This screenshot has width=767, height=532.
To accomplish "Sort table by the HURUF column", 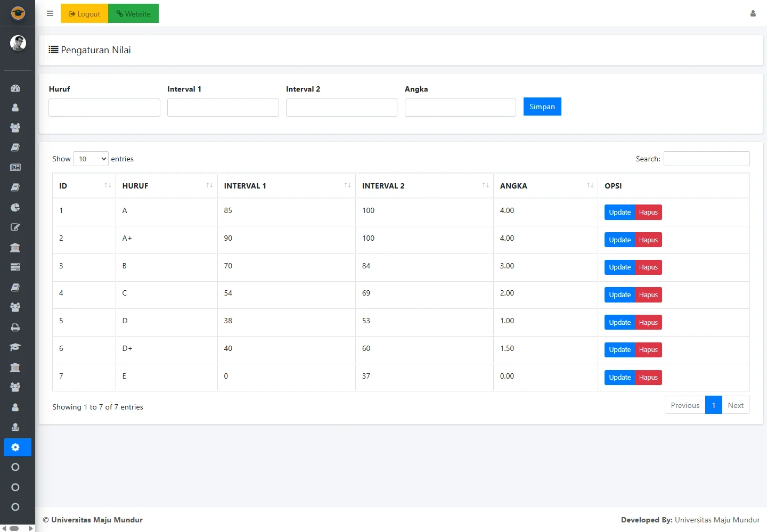I will click(166, 186).
